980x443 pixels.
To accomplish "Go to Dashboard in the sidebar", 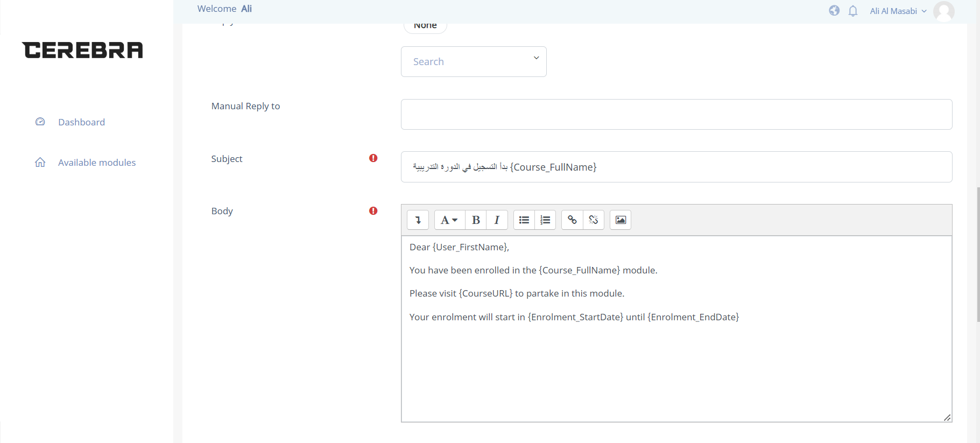I will (x=81, y=122).
